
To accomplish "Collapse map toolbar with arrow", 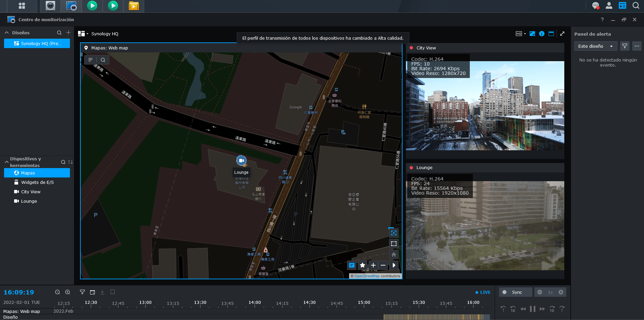I will [394, 265].
